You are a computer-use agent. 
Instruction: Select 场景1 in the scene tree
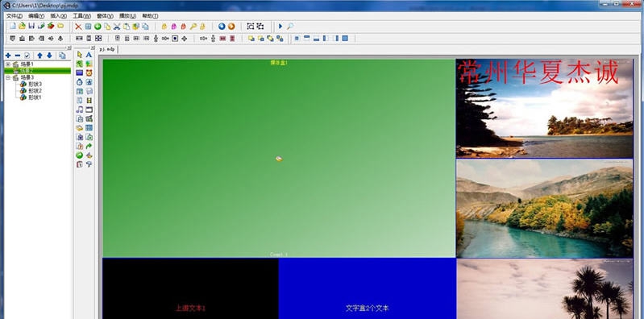coord(27,64)
